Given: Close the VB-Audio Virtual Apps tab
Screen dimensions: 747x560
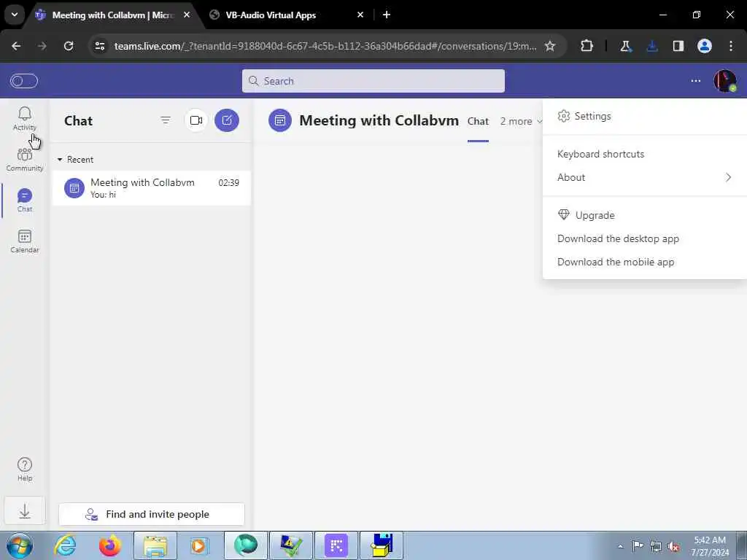Looking at the screenshot, I should click(x=360, y=15).
